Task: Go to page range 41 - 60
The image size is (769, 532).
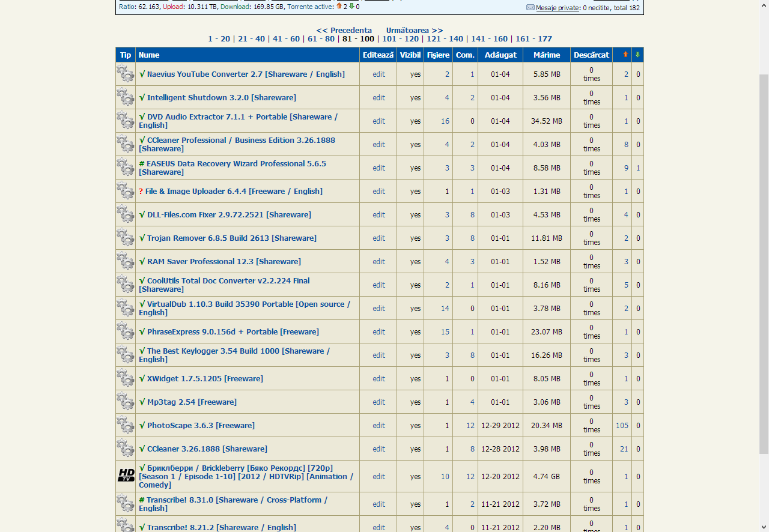Action: coord(286,38)
